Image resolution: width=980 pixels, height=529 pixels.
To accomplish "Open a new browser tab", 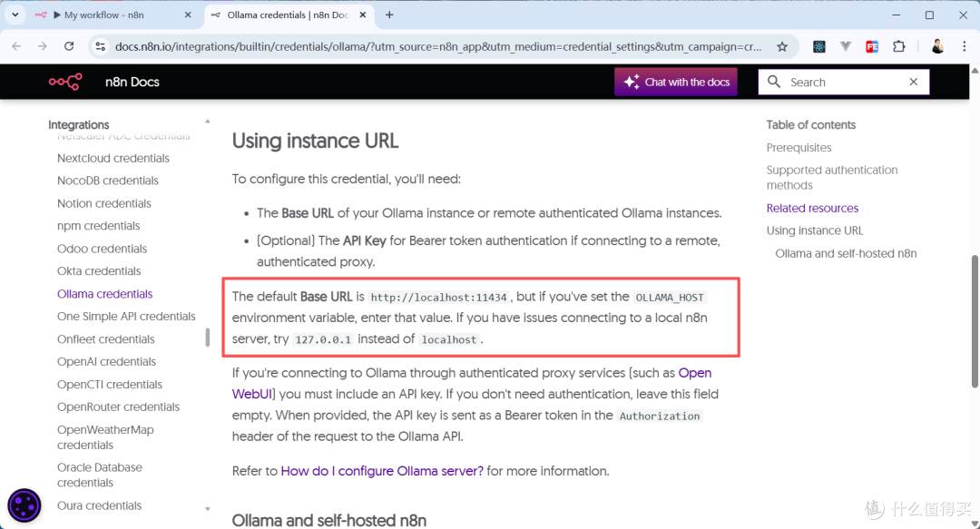I will (389, 15).
